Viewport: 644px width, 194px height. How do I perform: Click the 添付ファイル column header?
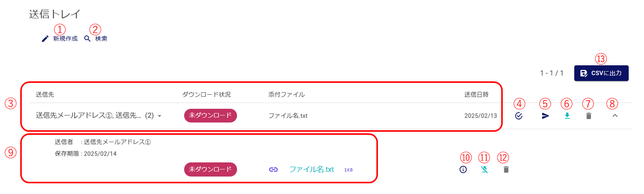[x=286, y=94]
